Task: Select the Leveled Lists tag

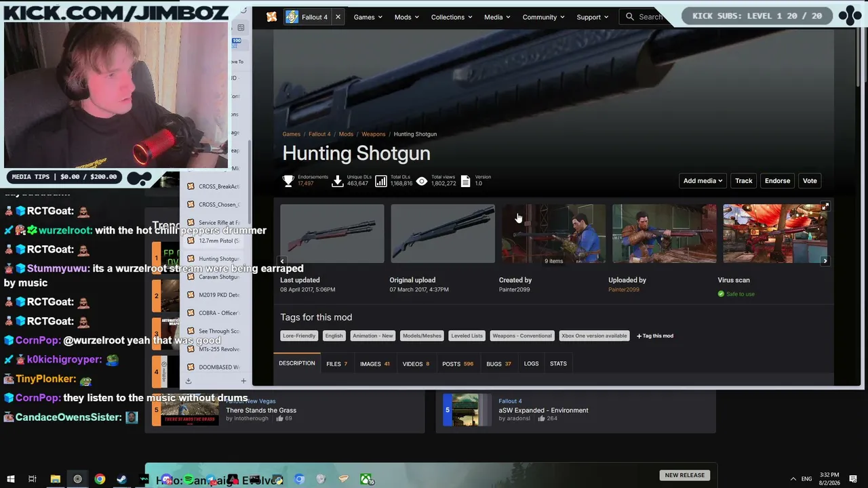Action: click(x=467, y=335)
